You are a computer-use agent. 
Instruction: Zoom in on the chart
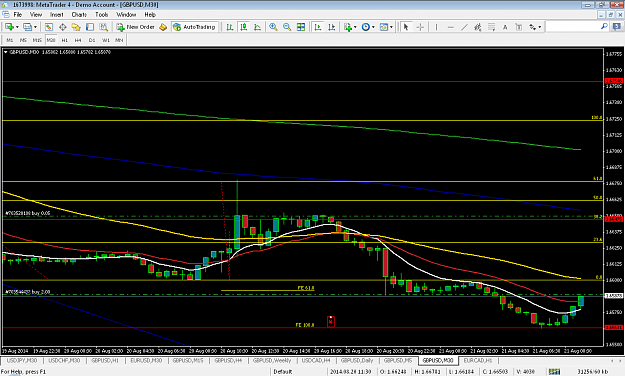pos(273,27)
